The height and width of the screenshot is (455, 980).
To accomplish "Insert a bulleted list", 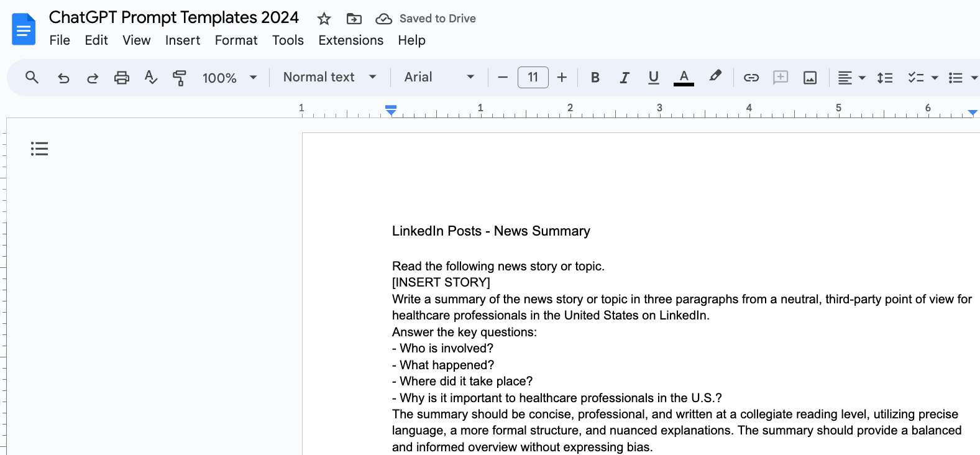I will click(x=955, y=78).
